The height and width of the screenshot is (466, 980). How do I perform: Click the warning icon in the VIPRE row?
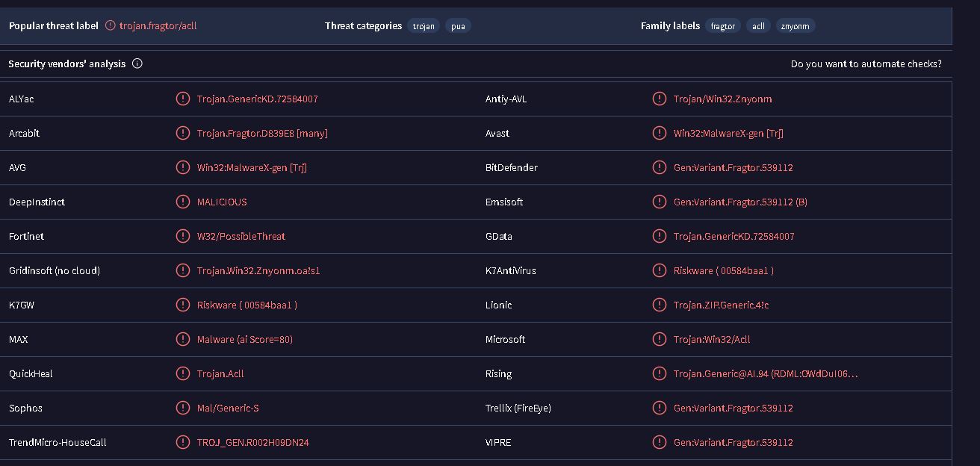pyautogui.click(x=660, y=442)
